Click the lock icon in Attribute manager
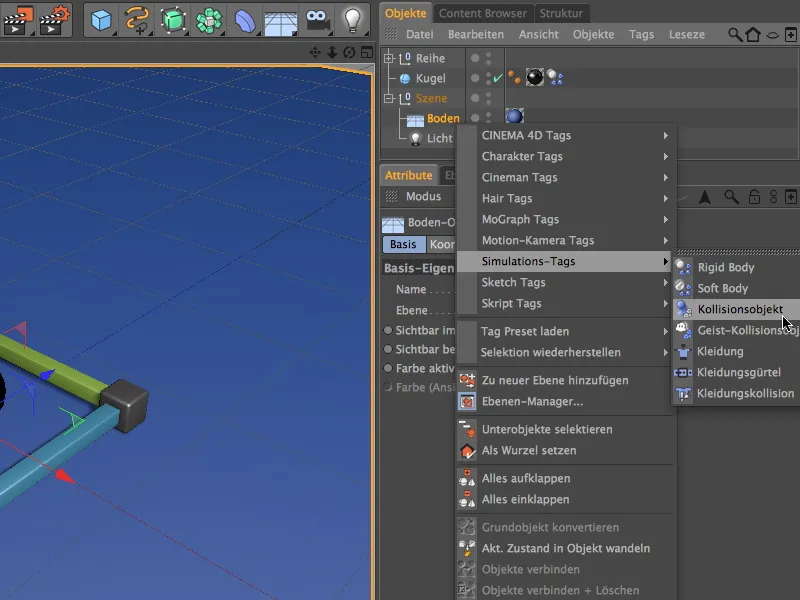 (754, 197)
